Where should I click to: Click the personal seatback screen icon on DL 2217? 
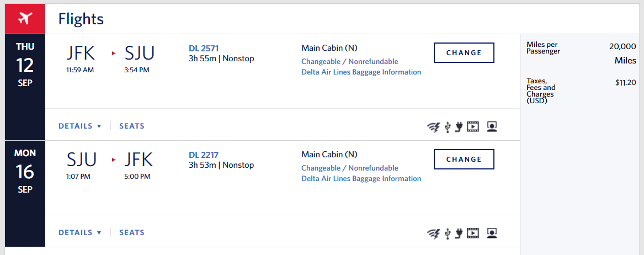[x=492, y=233]
